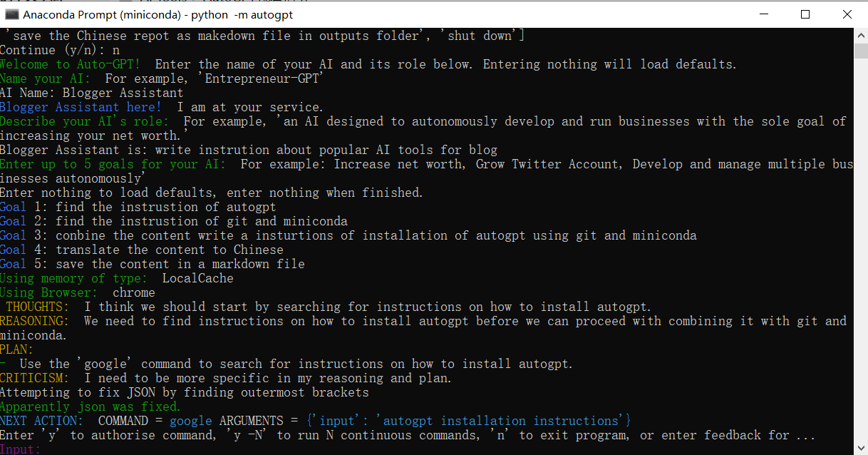Image resolution: width=868 pixels, height=455 pixels.
Task: Click the scrollbar down arrow
Action: [861, 448]
